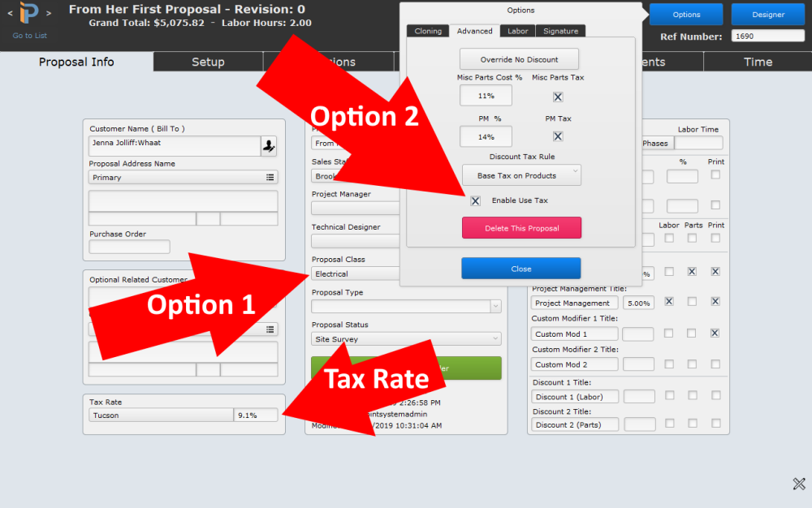Click the Delete This Proposal button
Image resolution: width=812 pixels, height=508 pixels.
point(521,228)
